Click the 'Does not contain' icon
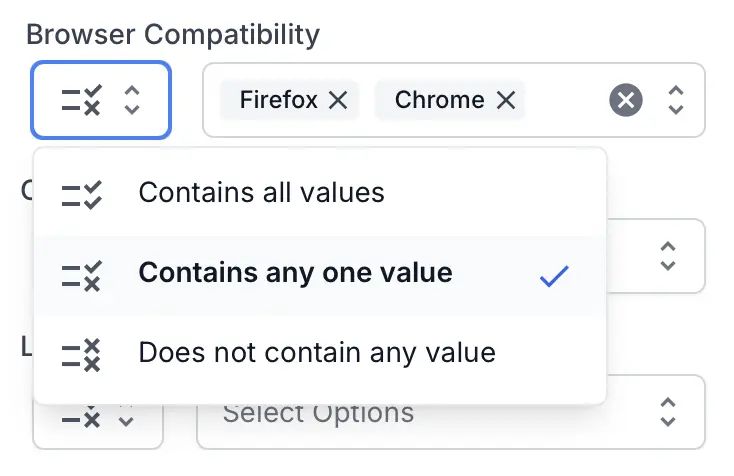The height and width of the screenshot is (476, 734). pos(81,354)
